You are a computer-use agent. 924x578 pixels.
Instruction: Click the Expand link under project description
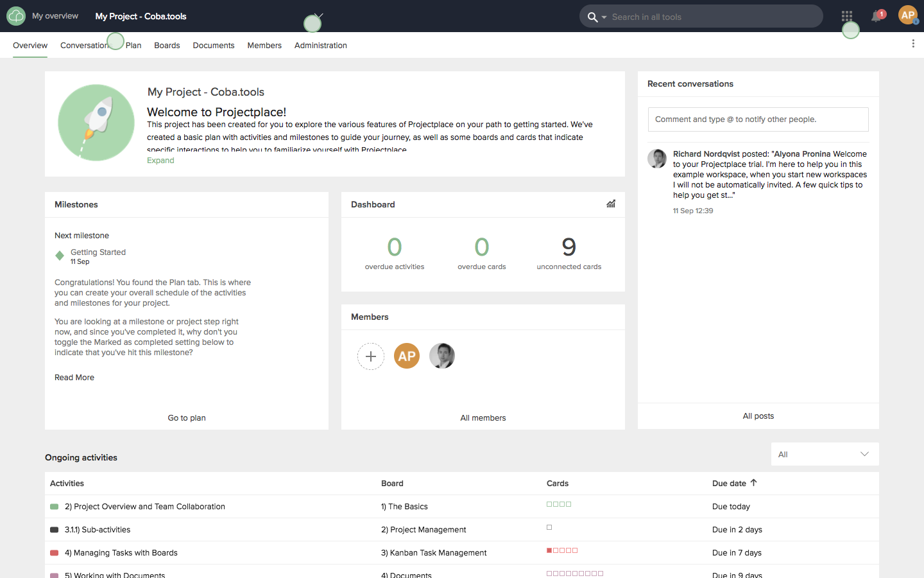click(x=160, y=160)
